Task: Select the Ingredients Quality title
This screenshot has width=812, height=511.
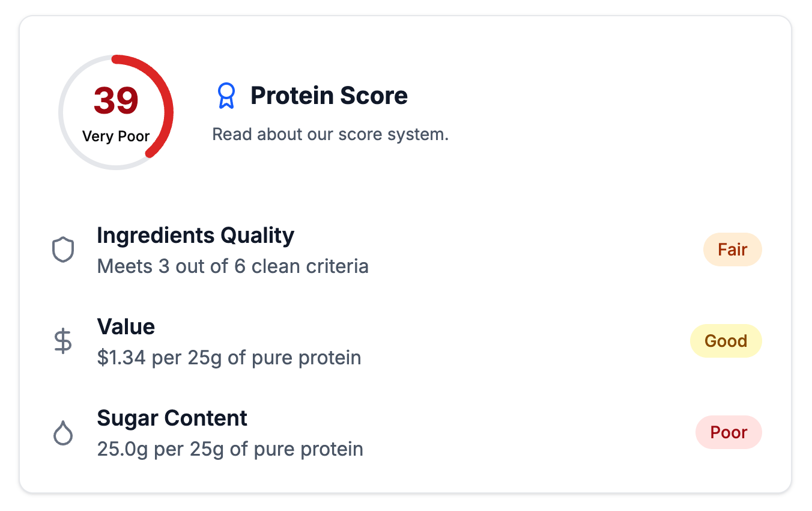Action: point(195,235)
